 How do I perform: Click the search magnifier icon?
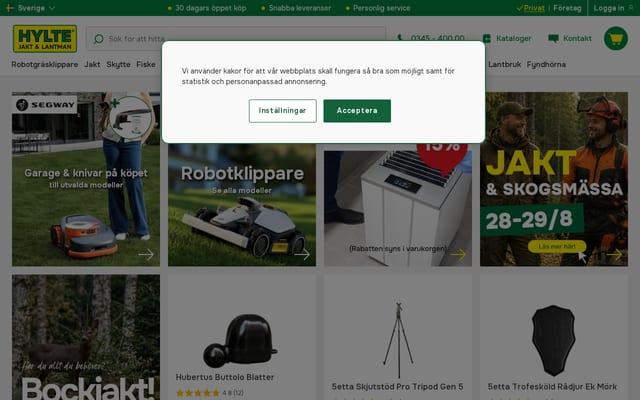[98, 39]
